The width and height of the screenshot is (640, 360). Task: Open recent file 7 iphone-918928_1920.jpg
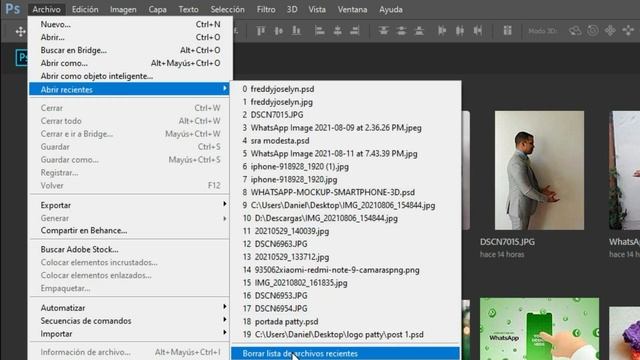pyautogui.click(x=345, y=180)
